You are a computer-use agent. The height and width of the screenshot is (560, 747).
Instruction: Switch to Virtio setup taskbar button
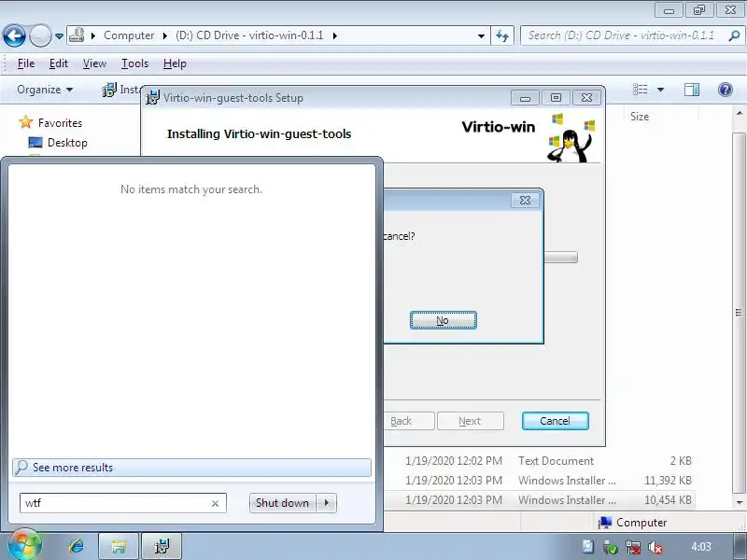pos(162,546)
